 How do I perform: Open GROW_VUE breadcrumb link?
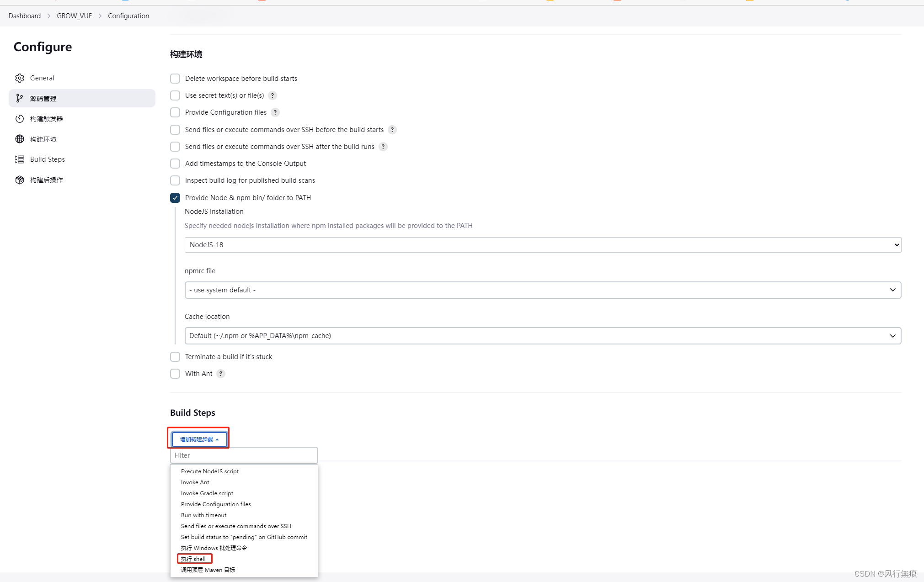[x=75, y=16]
